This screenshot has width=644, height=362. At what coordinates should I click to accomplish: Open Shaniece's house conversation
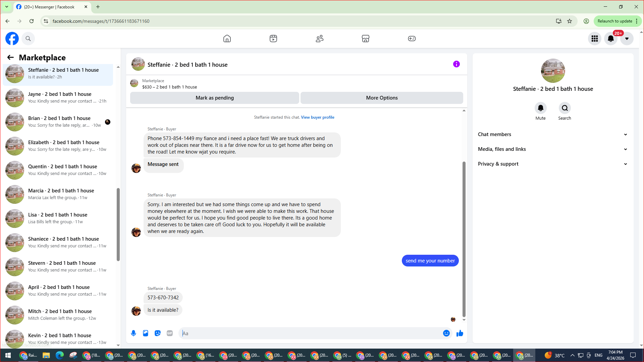[x=58, y=242]
